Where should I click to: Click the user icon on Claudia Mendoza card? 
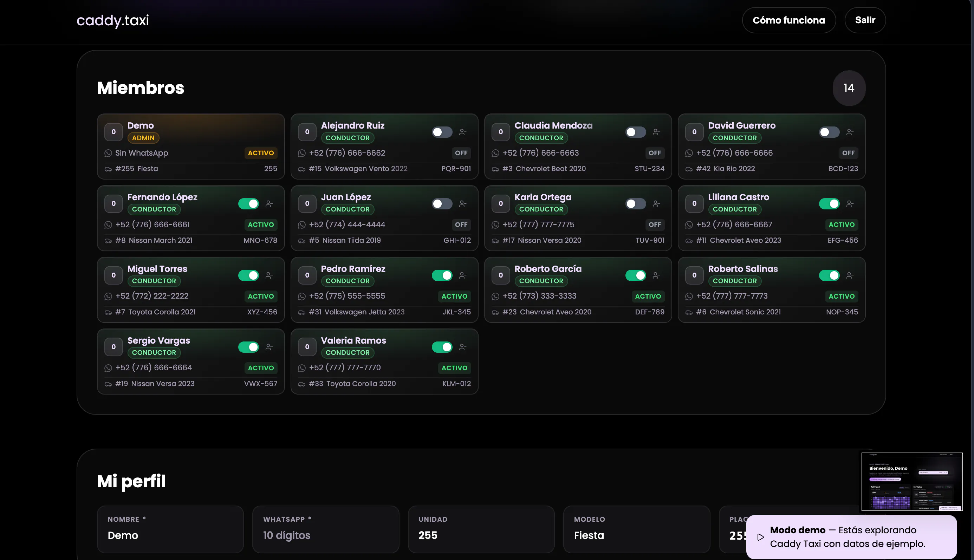[x=656, y=132]
